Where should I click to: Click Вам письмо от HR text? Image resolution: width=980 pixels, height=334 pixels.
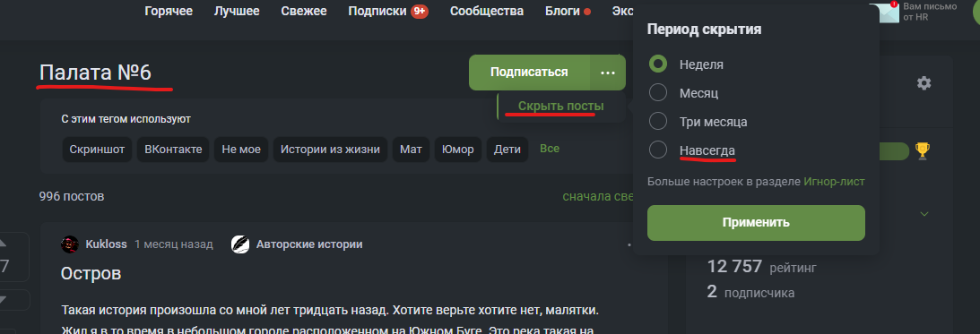coord(930,12)
